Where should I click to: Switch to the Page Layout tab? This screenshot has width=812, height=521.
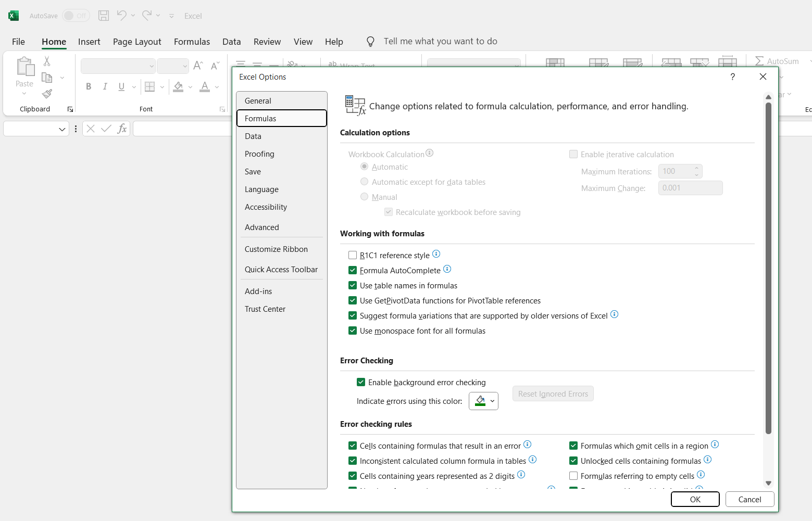[137, 42]
